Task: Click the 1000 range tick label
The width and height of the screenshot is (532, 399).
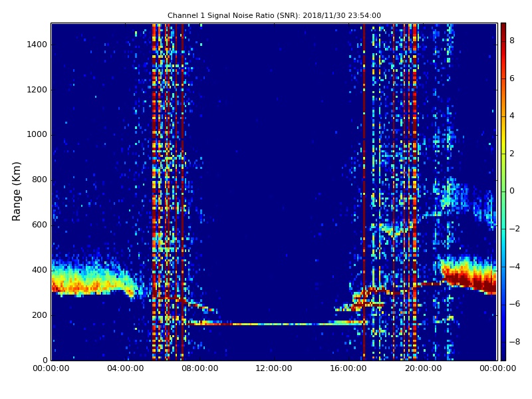Action: pyautogui.click(x=37, y=134)
